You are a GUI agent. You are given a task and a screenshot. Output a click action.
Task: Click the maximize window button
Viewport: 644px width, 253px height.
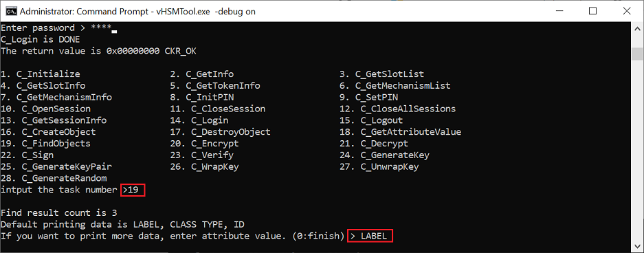pyautogui.click(x=592, y=11)
